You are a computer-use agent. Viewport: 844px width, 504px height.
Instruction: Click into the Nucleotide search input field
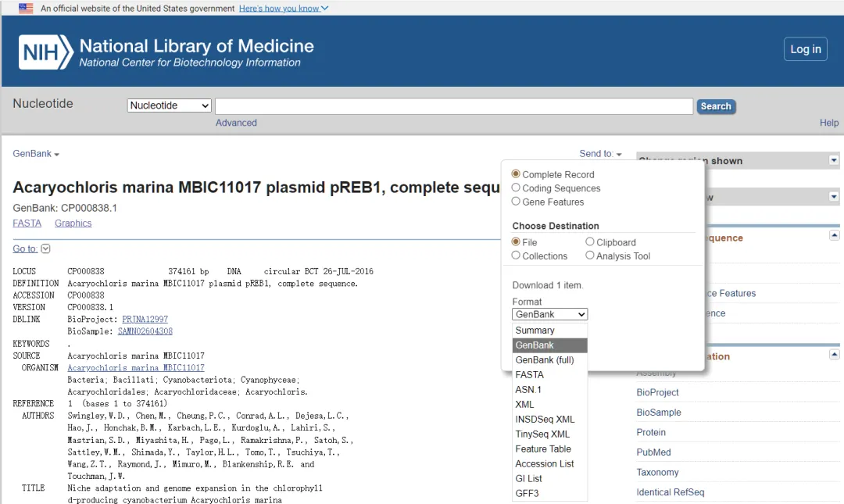pyautogui.click(x=453, y=106)
